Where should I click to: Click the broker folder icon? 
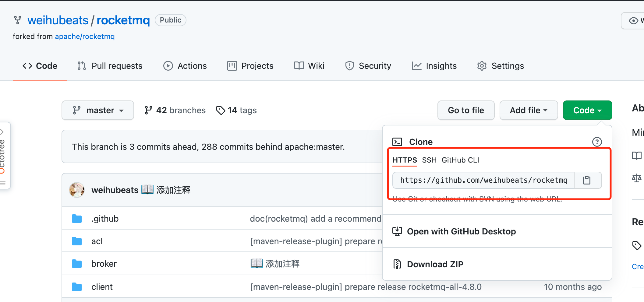(x=77, y=264)
